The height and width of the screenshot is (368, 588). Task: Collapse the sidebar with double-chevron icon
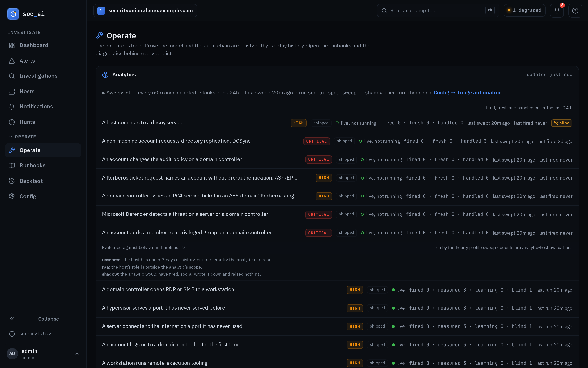[12, 319]
